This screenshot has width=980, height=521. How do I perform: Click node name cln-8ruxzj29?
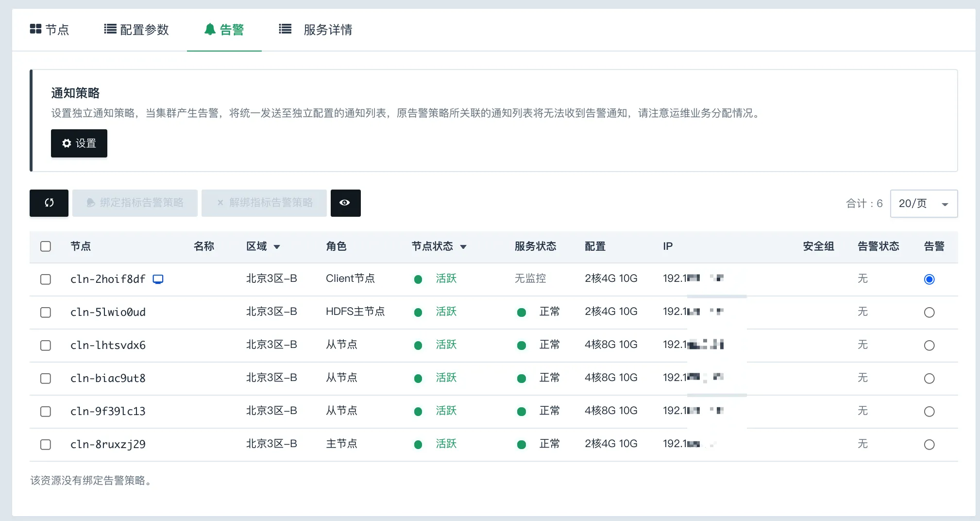pyautogui.click(x=108, y=444)
